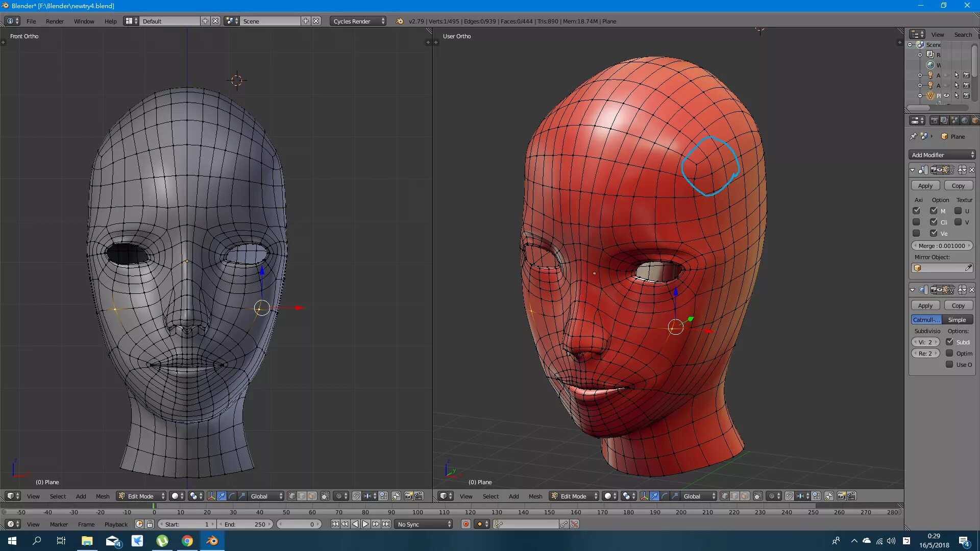Open the Cycles Render engine dropdown
This screenshot has height=551, width=980.
[x=358, y=21]
